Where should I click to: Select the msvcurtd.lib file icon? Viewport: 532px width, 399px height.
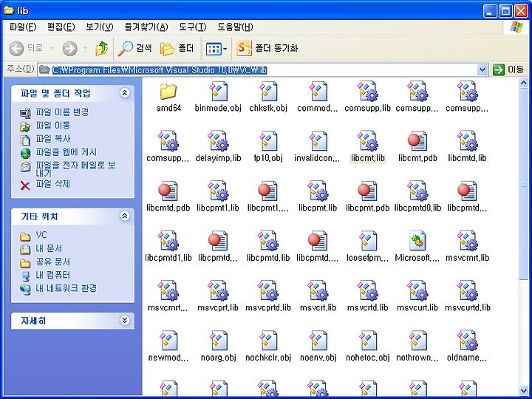[467, 291]
